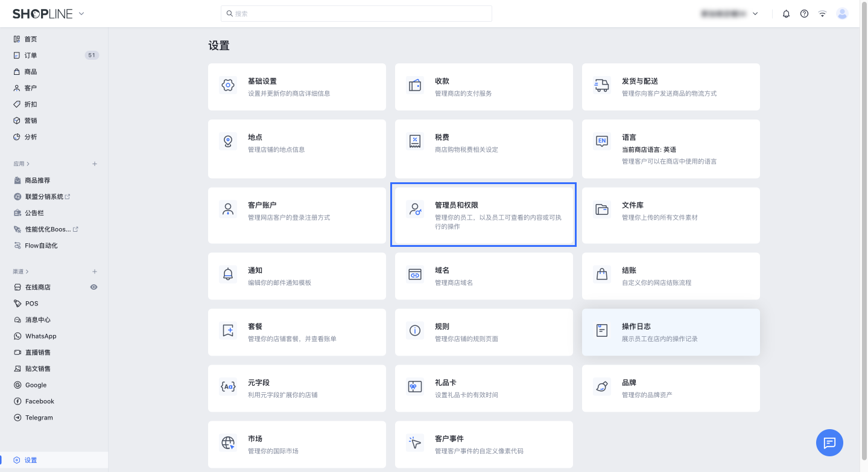Expand the Channels (渠道) section chevron
Screen dimensions: 868x472
click(x=27, y=272)
